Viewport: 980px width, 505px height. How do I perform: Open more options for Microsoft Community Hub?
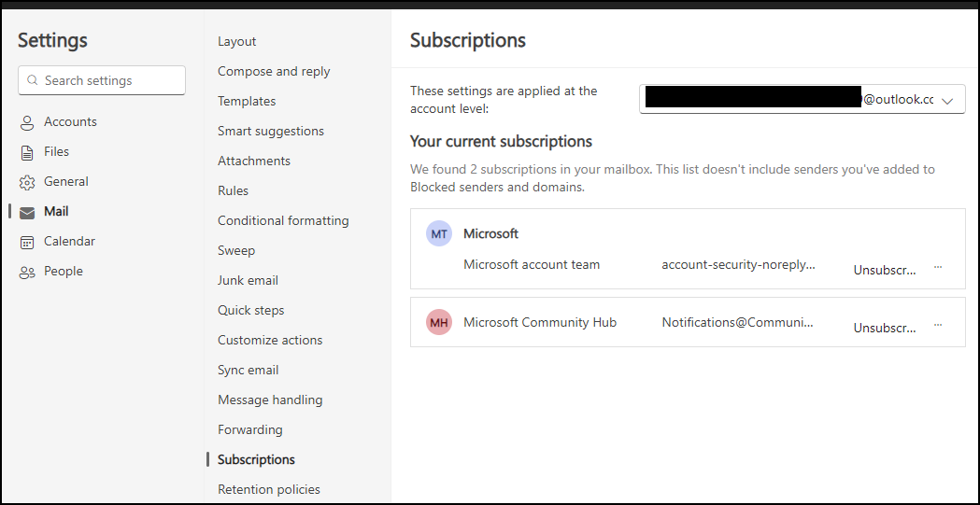click(x=938, y=325)
